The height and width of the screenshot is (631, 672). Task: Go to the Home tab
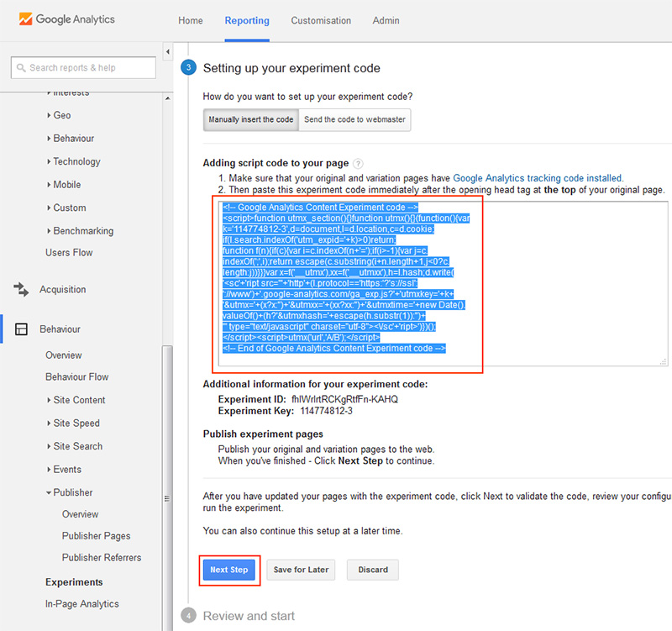point(191,20)
